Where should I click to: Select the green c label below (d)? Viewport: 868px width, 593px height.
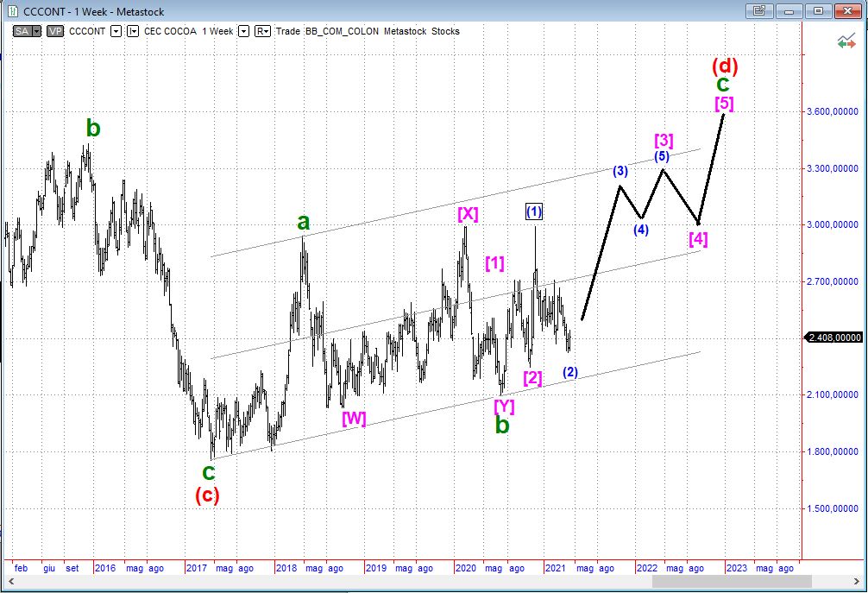tap(723, 85)
